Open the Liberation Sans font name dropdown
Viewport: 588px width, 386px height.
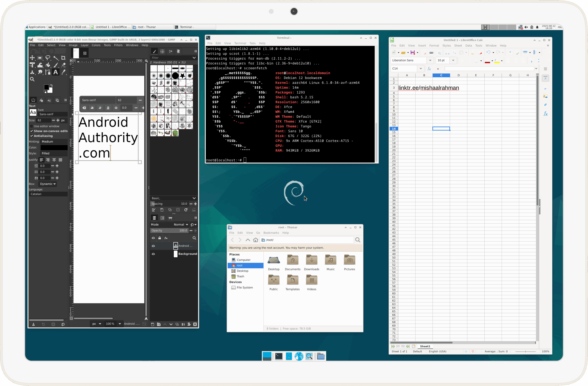click(x=431, y=60)
